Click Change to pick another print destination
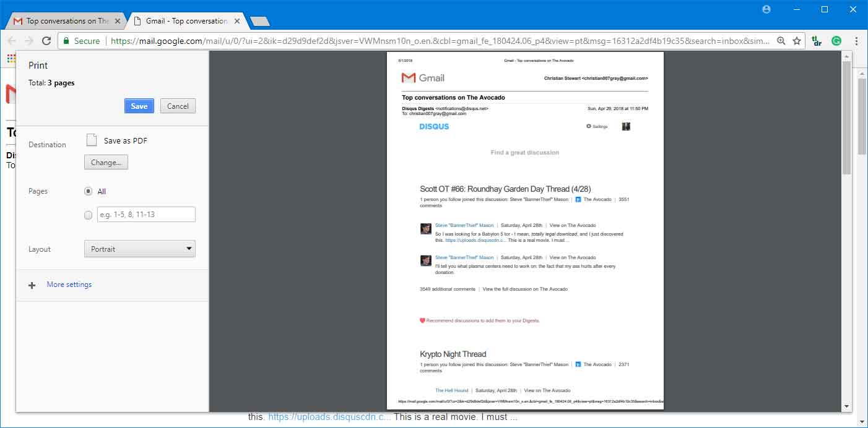The image size is (868, 428). [x=105, y=162]
